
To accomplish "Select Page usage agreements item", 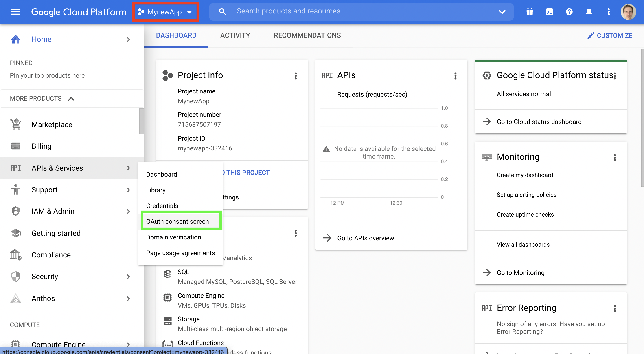I will 180,253.
